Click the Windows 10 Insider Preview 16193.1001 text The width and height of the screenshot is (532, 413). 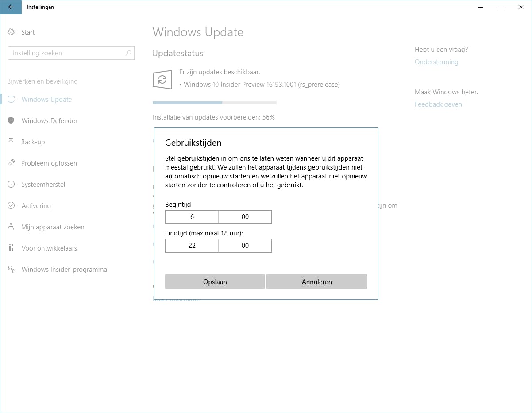[262, 85]
